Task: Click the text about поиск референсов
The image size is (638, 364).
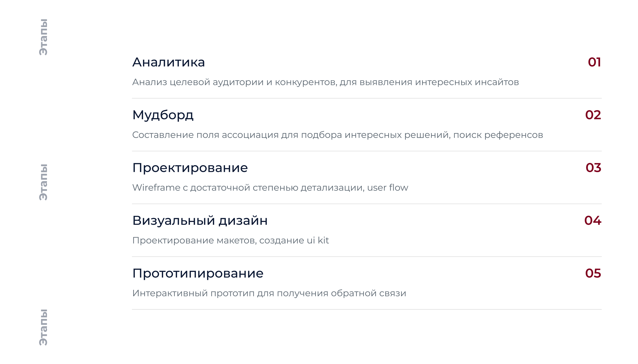Action: click(x=337, y=135)
